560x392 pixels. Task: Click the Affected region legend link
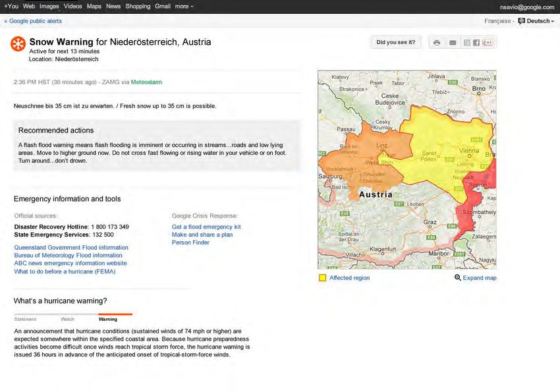[x=349, y=278]
